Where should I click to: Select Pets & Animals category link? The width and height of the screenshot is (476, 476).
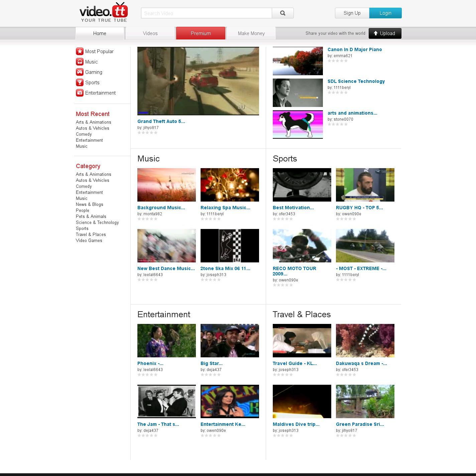click(x=91, y=217)
